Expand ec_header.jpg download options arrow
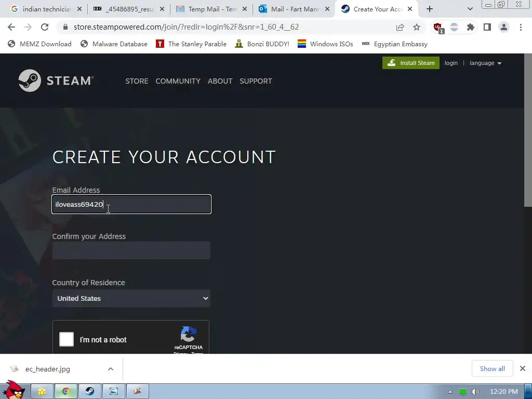 [x=111, y=369]
